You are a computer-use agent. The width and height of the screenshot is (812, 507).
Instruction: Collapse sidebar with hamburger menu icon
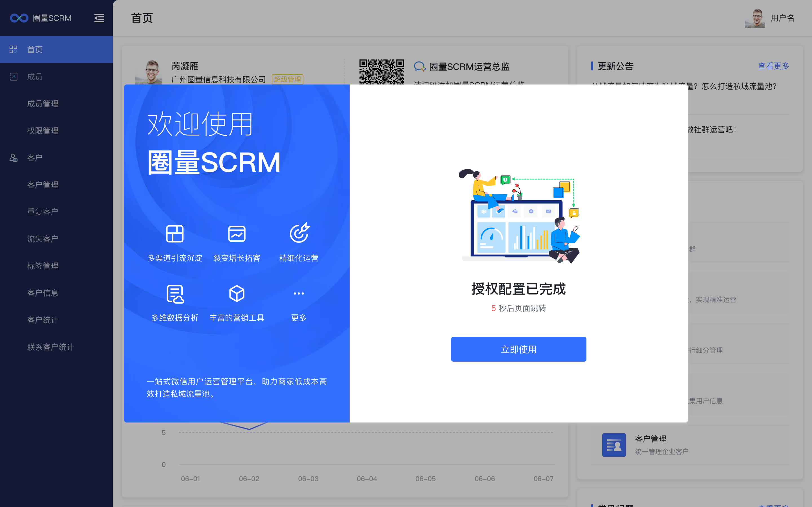tap(99, 18)
